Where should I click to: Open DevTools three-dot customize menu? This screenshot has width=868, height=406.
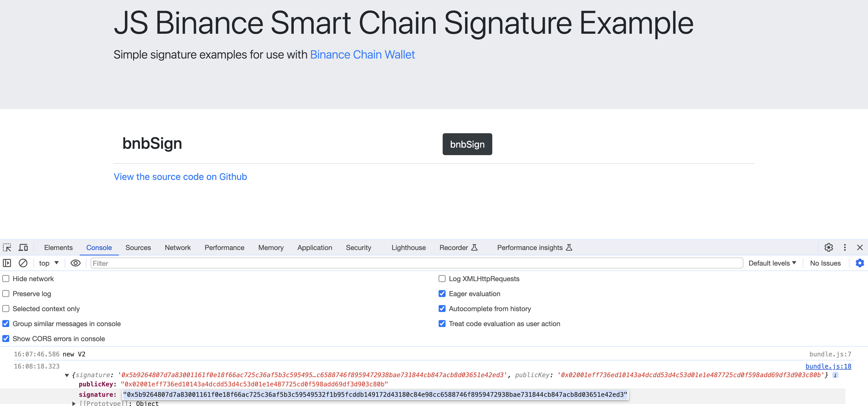click(845, 247)
